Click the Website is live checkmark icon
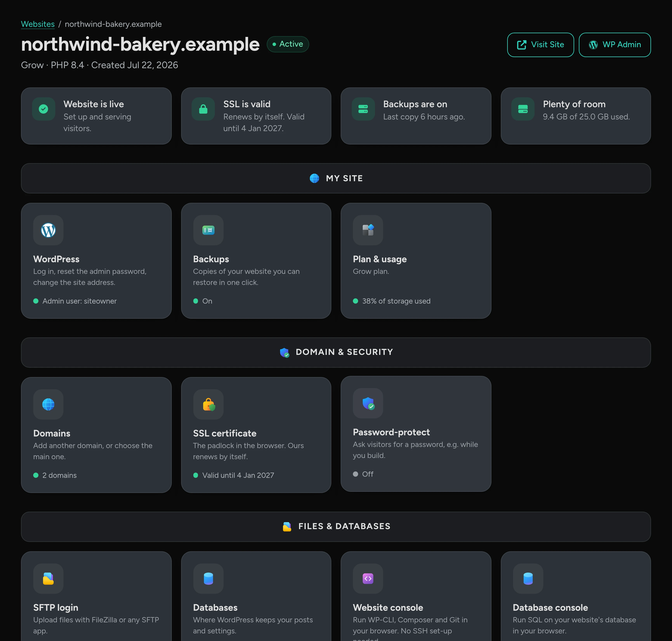 pyautogui.click(x=43, y=109)
